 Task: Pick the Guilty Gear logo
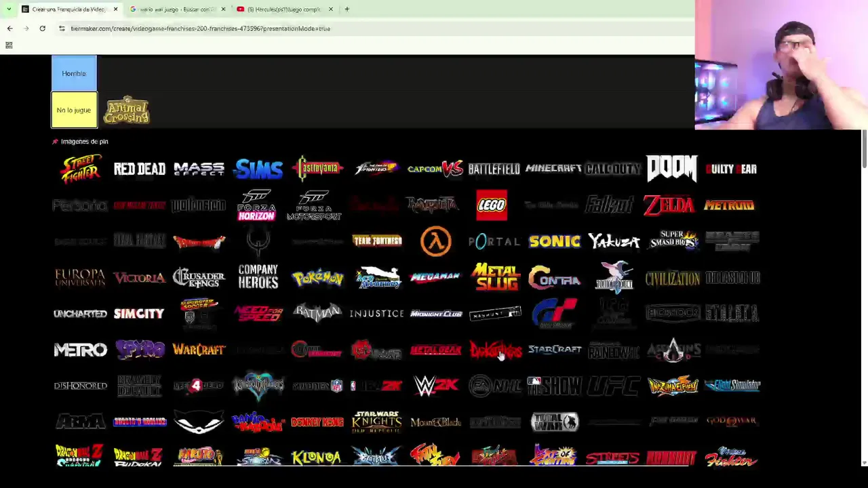[x=731, y=169]
